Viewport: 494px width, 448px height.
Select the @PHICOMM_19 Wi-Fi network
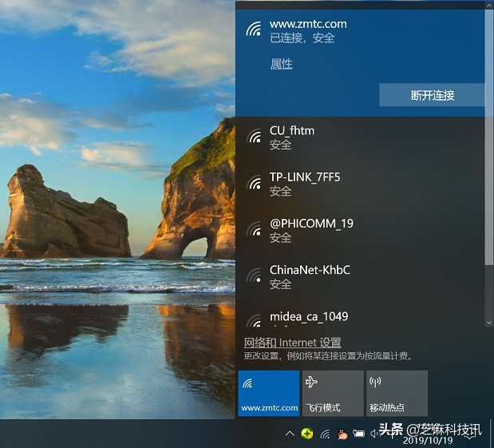coord(360,232)
